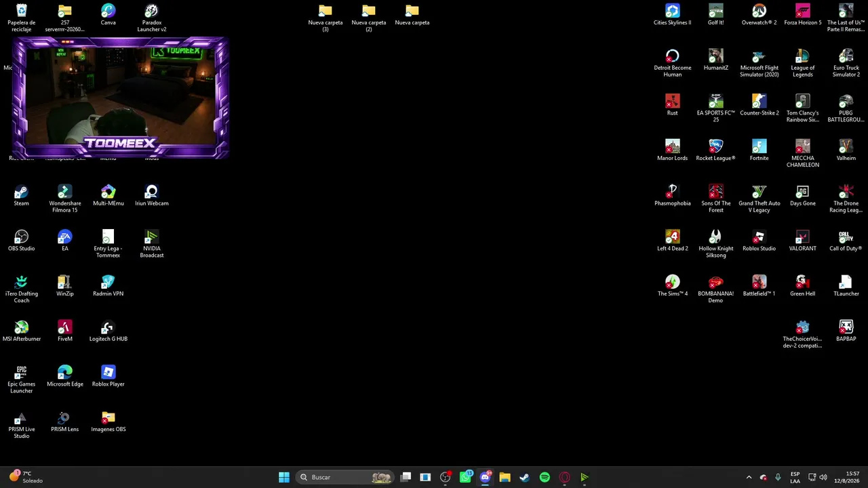
Task: Select the MSI Afterburner desktop icon
Action: click(x=22, y=331)
